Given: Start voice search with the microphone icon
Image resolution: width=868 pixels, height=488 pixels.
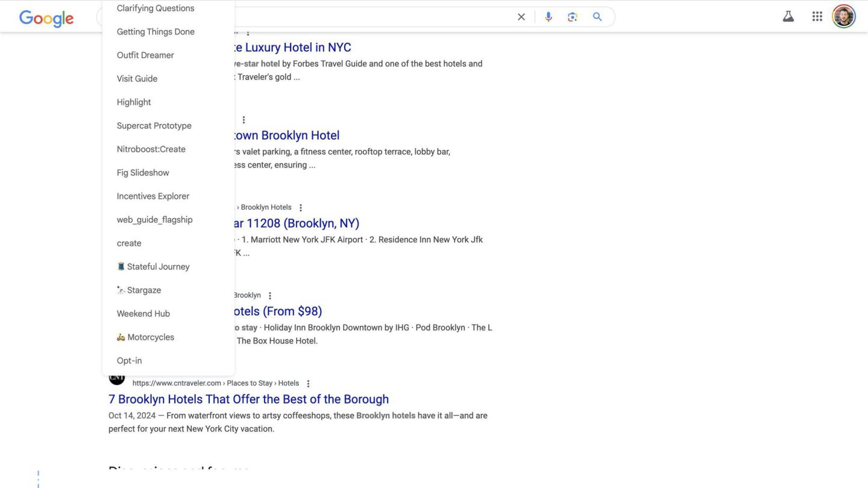Looking at the screenshot, I should tap(549, 17).
